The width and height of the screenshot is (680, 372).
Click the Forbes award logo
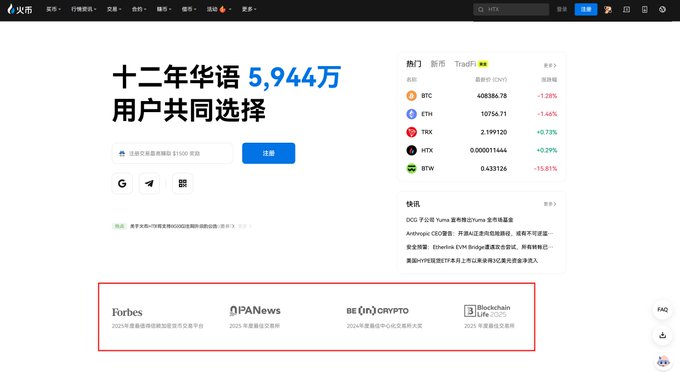(127, 312)
